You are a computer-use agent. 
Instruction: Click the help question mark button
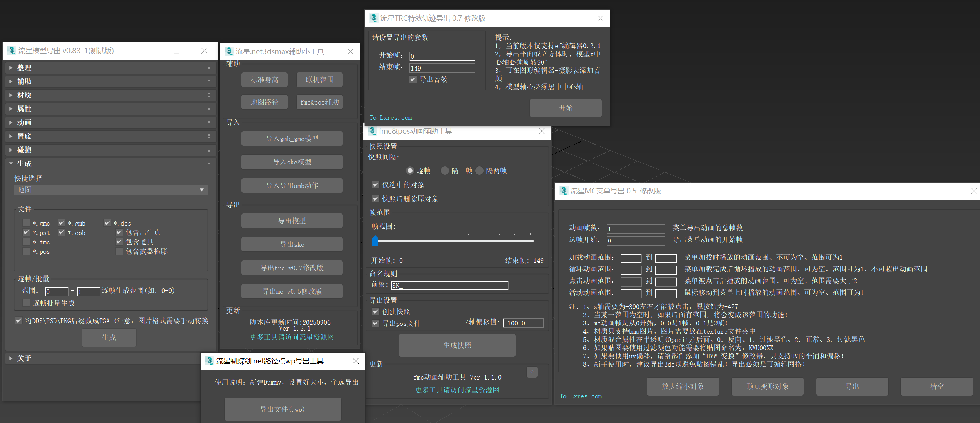[x=532, y=372]
